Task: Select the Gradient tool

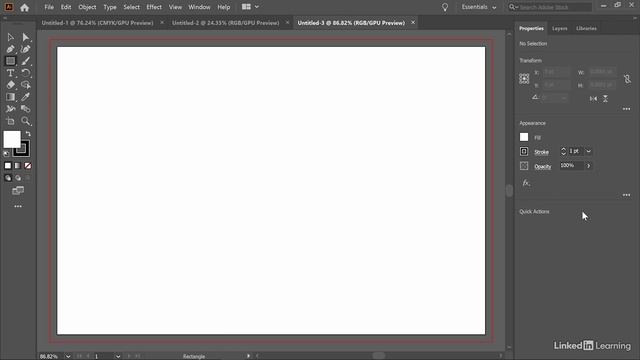Action: (x=11, y=97)
